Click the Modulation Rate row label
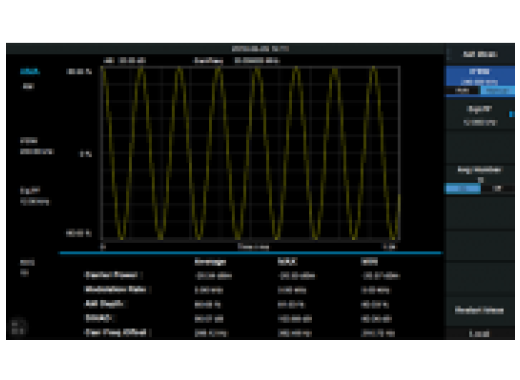This screenshot has height=380, width=520. coord(116,289)
